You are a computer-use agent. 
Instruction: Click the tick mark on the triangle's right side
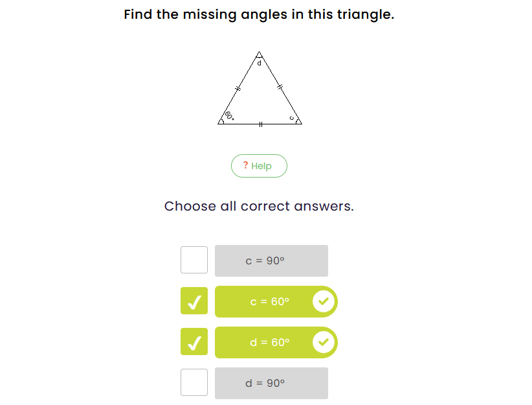point(280,87)
